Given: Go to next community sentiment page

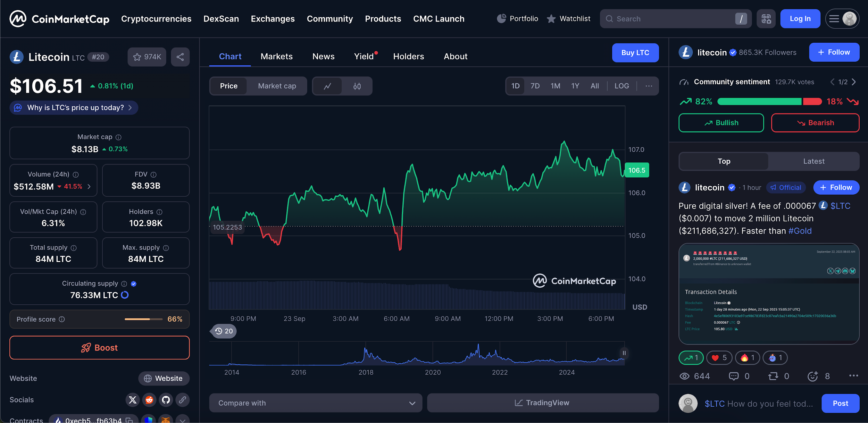Looking at the screenshot, I should click(854, 82).
